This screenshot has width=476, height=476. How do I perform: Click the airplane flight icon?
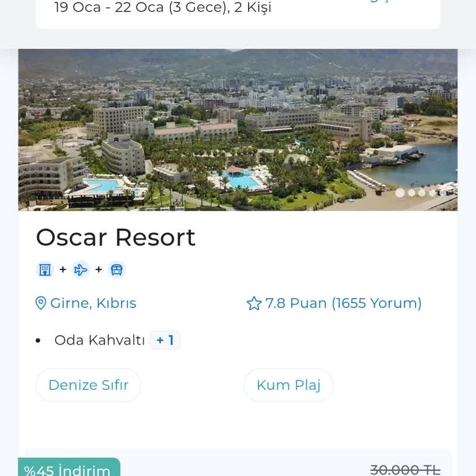pyautogui.click(x=81, y=270)
